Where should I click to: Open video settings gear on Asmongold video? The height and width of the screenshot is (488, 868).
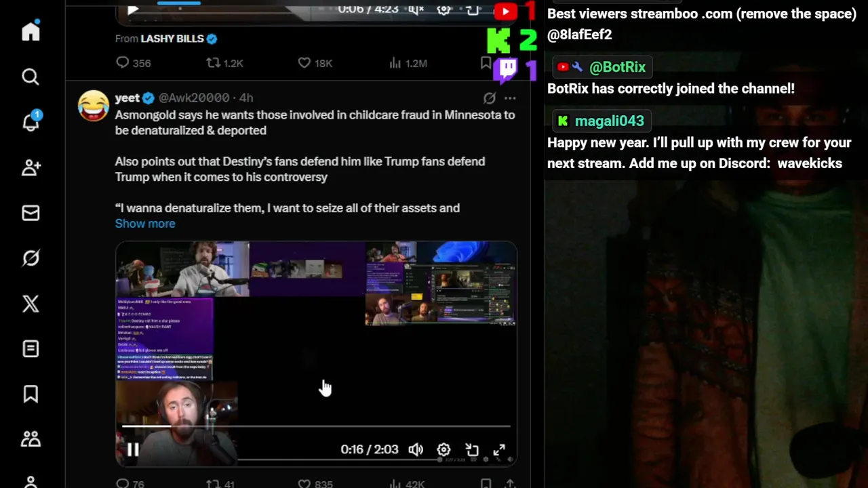point(443,450)
